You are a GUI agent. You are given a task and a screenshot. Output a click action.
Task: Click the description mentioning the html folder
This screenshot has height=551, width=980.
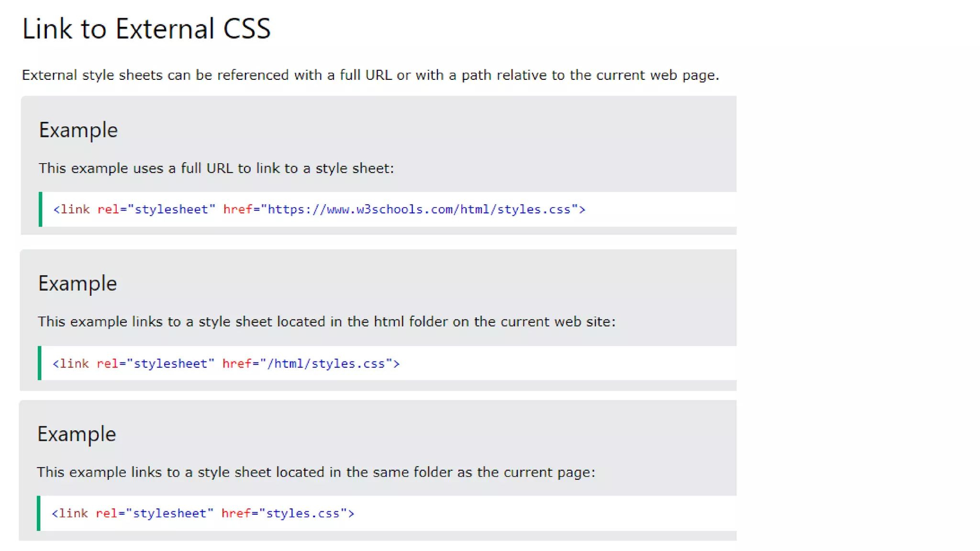click(326, 321)
